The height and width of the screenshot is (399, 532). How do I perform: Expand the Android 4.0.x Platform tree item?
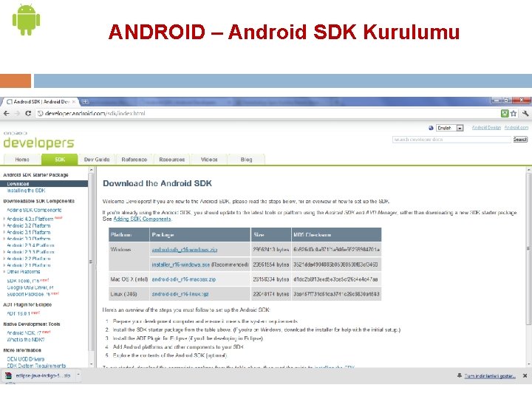tap(4, 219)
